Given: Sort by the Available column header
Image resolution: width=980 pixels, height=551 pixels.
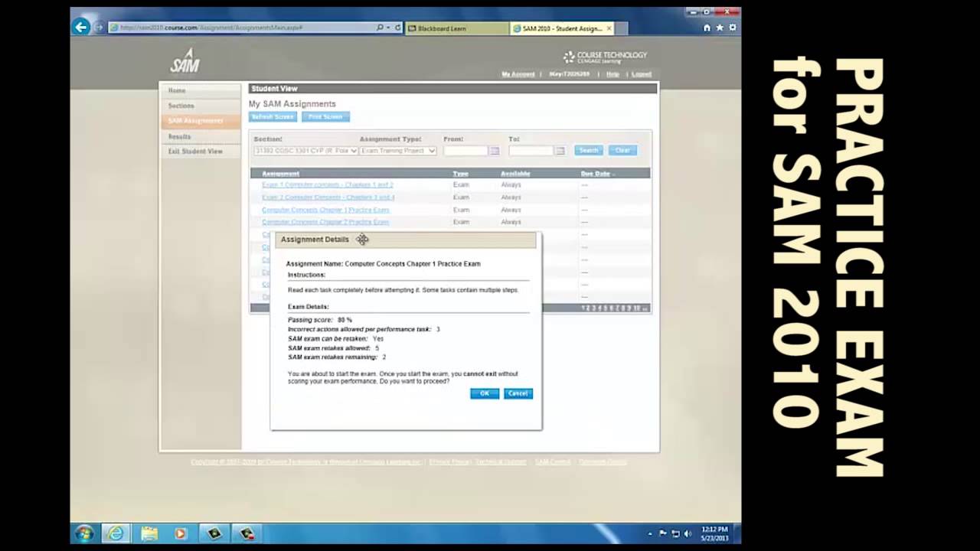Looking at the screenshot, I should [515, 174].
